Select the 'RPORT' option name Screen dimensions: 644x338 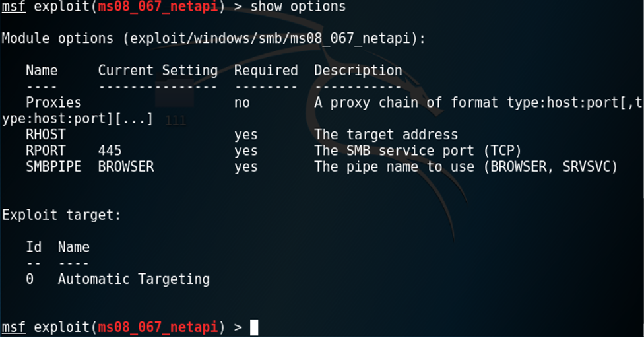[46, 151]
